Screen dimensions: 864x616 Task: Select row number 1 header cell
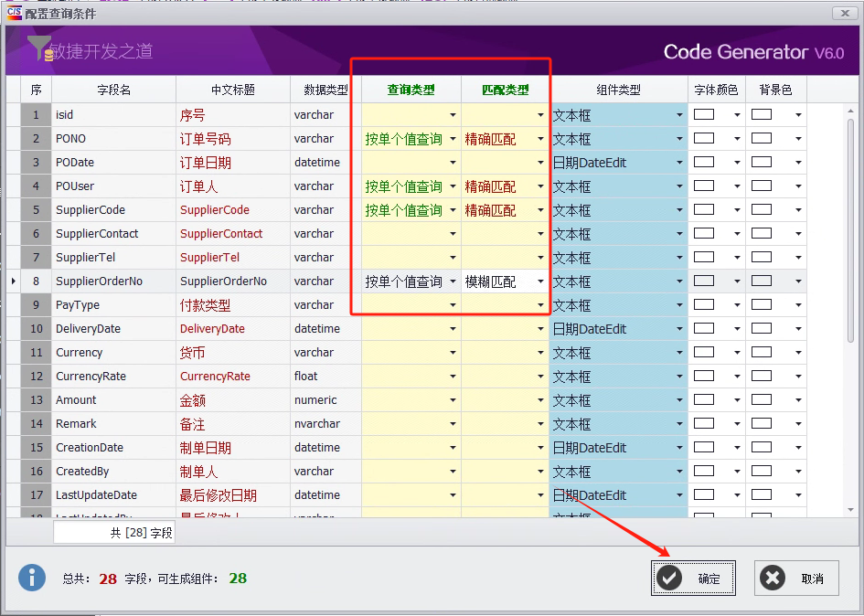click(x=36, y=115)
